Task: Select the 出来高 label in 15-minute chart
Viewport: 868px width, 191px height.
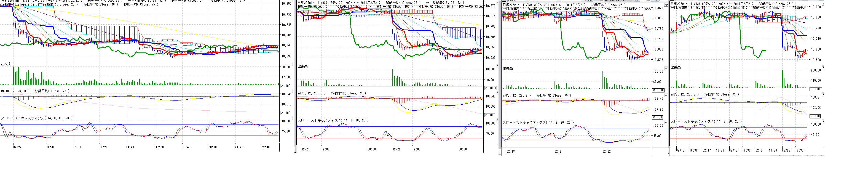Action: (302, 67)
